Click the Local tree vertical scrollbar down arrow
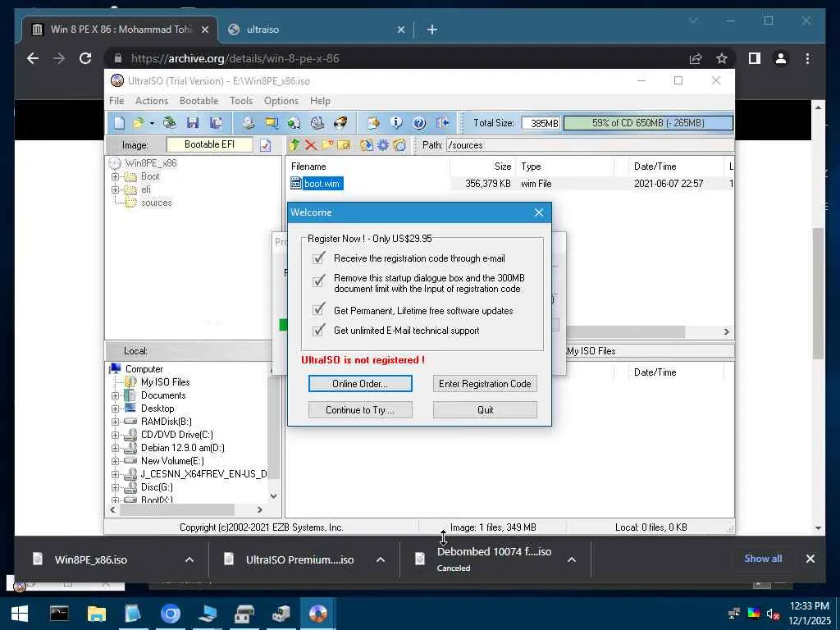 pyautogui.click(x=274, y=496)
